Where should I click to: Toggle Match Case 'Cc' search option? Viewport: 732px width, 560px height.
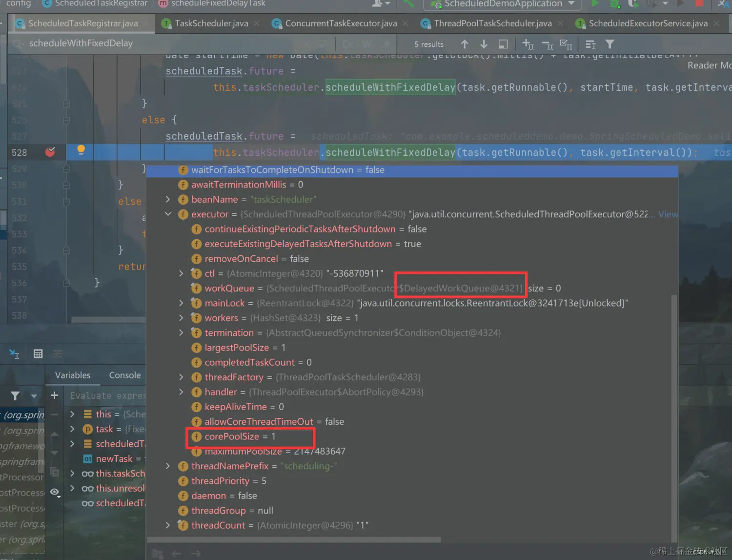coord(348,44)
